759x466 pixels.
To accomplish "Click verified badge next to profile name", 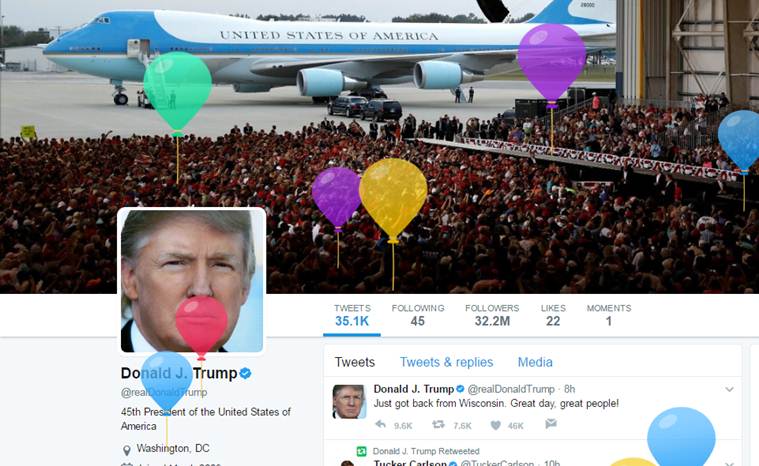I will tap(245, 373).
